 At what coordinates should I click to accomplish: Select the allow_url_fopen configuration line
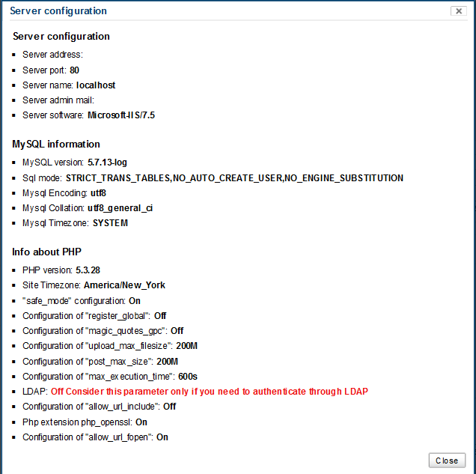point(95,437)
